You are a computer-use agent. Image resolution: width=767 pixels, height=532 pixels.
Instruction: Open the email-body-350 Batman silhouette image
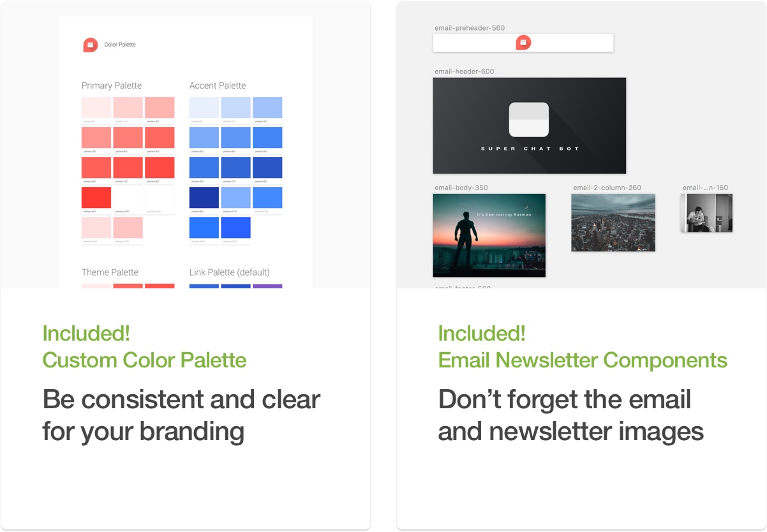pos(489,235)
